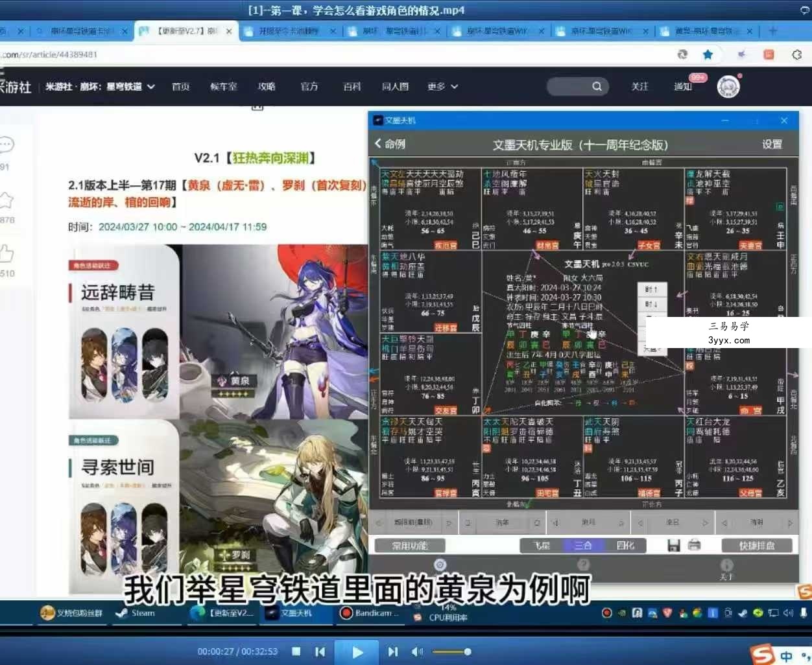The image size is (812, 665).
Task: Click the 通知 notifications link
Action: [x=683, y=86]
